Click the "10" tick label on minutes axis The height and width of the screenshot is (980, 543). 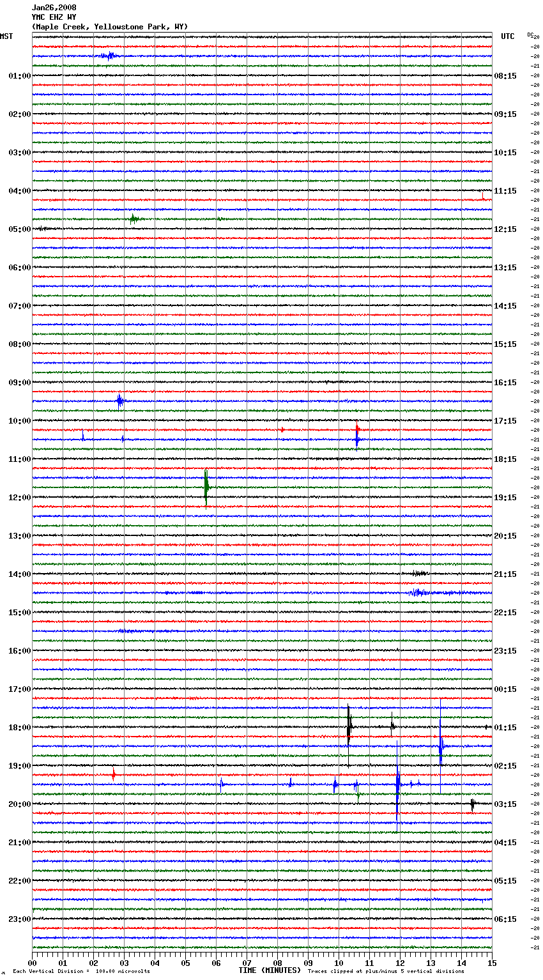339,963
